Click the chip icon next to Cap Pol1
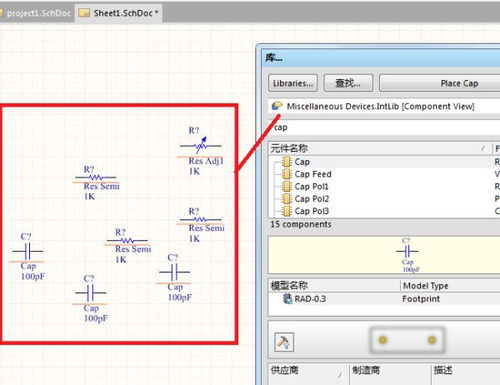The width and height of the screenshot is (500, 385). (286, 186)
